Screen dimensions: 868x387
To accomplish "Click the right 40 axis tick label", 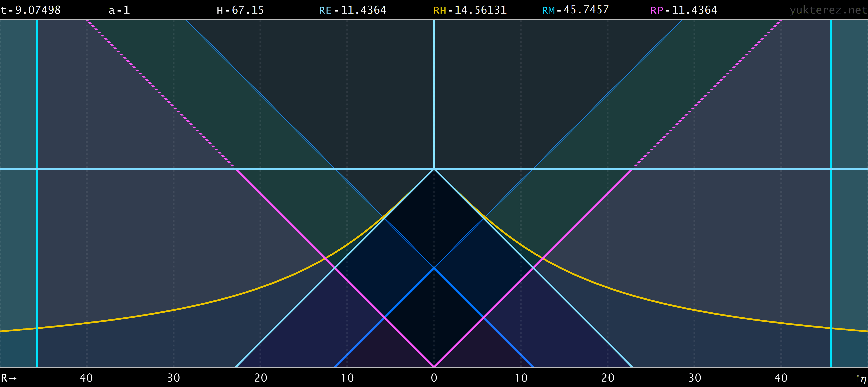I will coord(781,378).
